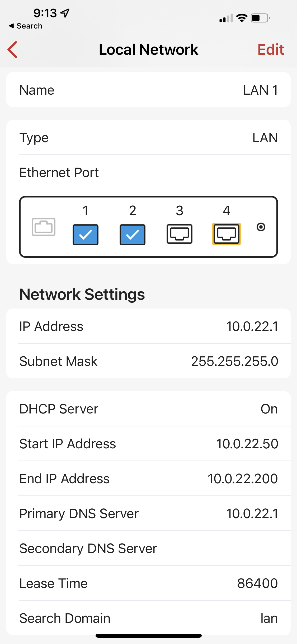Select highlighted Ethernet port 4 icon

227,234
